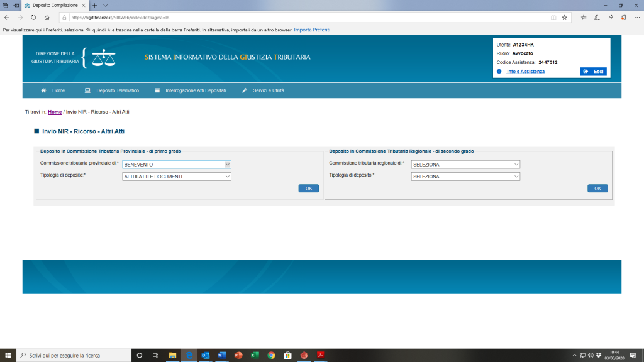
Task: Open PowerPoint from the taskbar
Action: point(238,356)
